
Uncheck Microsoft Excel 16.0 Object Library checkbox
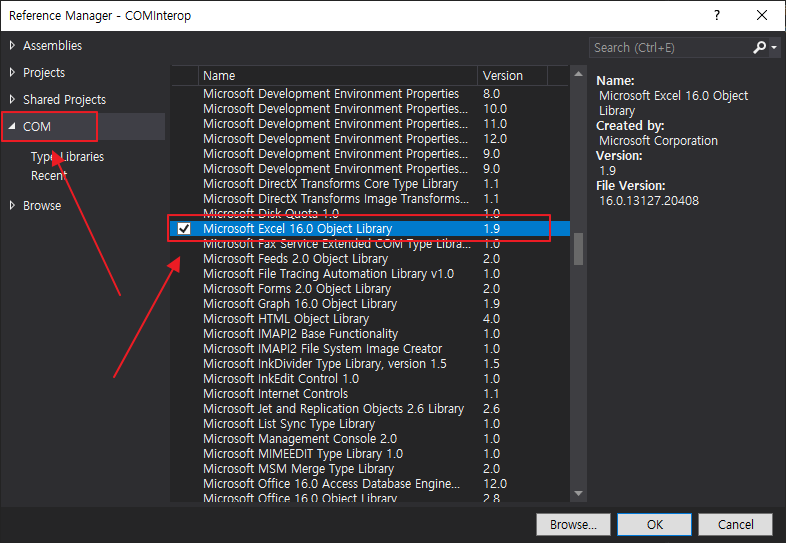point(184,229)
